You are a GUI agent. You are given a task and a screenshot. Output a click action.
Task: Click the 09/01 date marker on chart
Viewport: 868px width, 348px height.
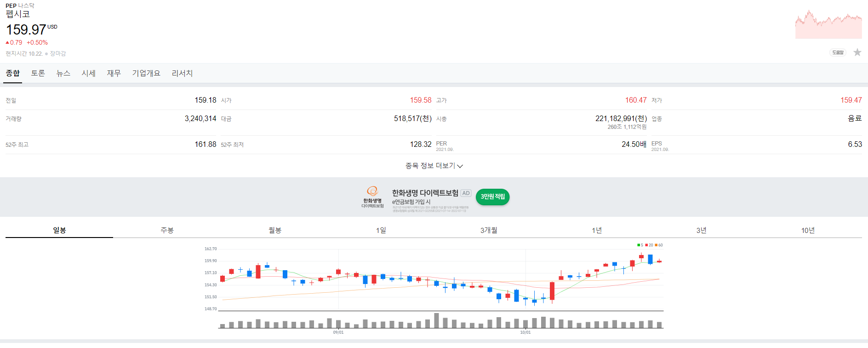click(x=338, y=332)
